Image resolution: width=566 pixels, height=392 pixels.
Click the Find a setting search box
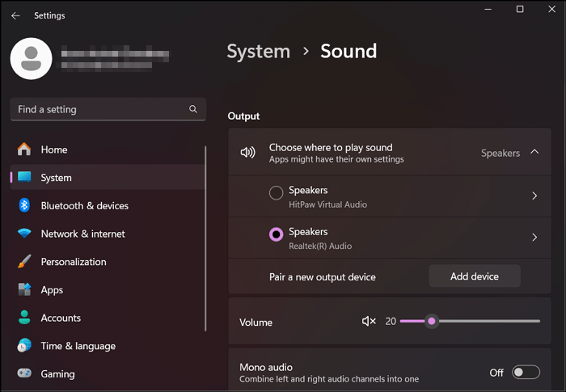pyautogui.click(x=97, y=109)
